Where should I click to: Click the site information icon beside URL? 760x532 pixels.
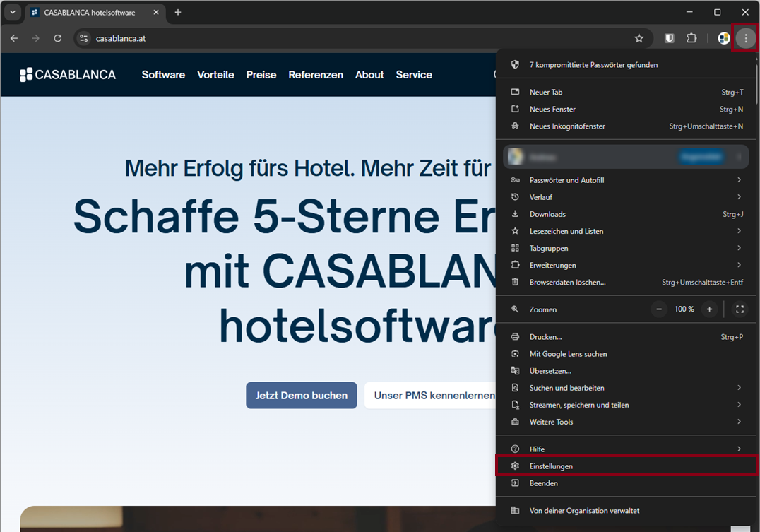click(84, 38)
